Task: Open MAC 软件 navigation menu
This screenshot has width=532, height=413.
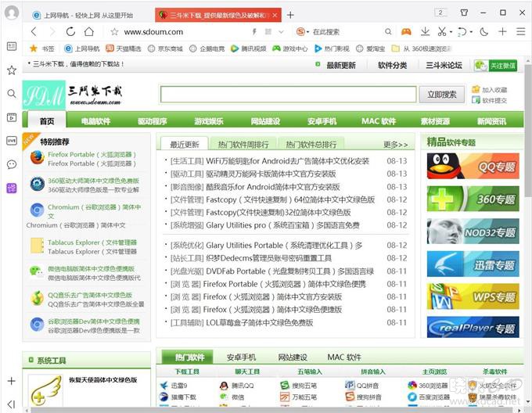Action: pos(379,121)
